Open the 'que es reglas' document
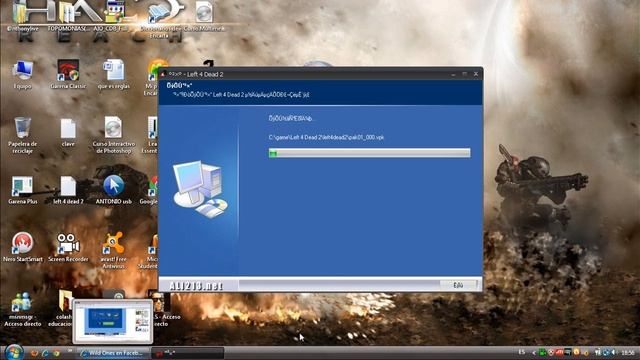 (x=113, y=74)
